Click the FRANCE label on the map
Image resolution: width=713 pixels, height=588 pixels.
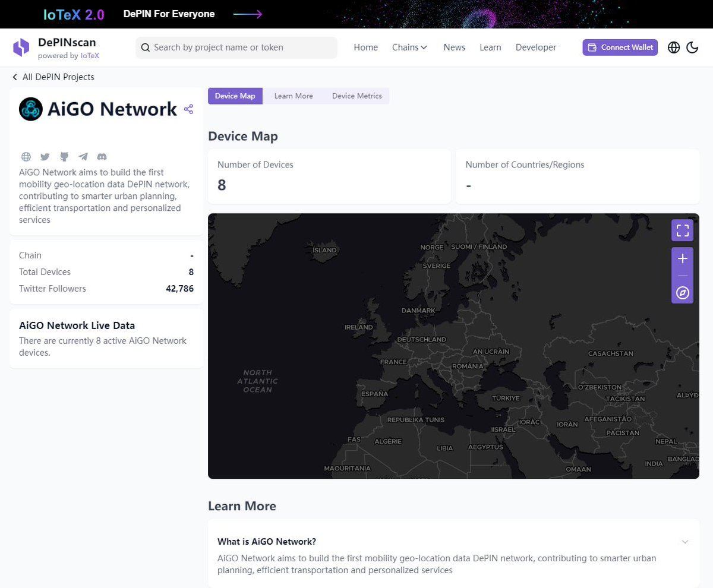point(393,362)
